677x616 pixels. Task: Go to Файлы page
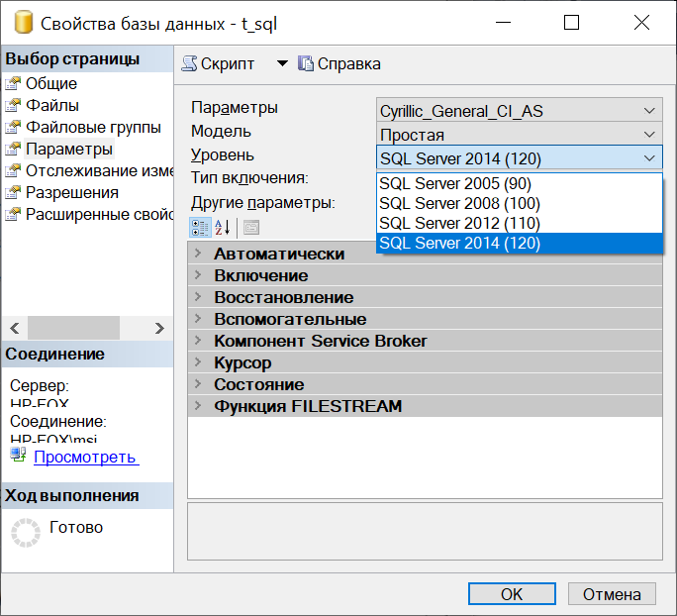click(x=52, y=105)
